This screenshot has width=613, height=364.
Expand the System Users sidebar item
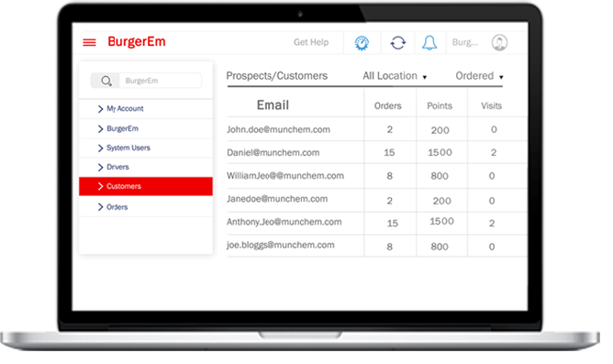(x=146, y=148)
